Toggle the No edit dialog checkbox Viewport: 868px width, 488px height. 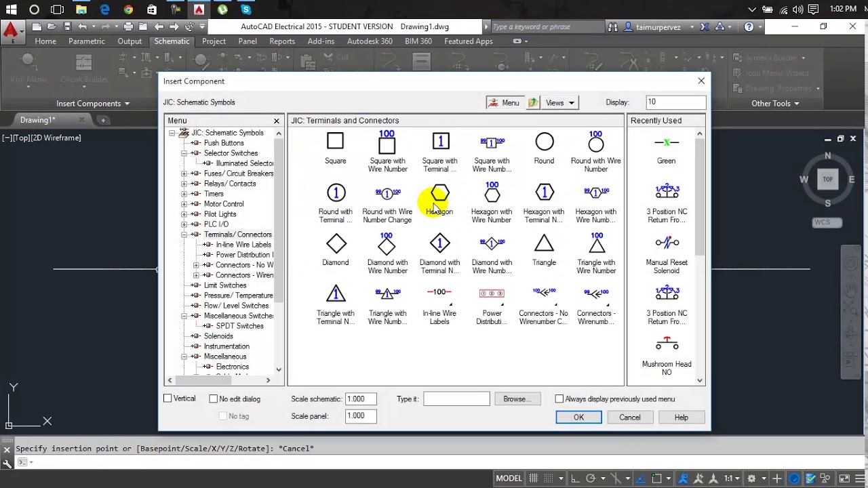coord(214,399)
